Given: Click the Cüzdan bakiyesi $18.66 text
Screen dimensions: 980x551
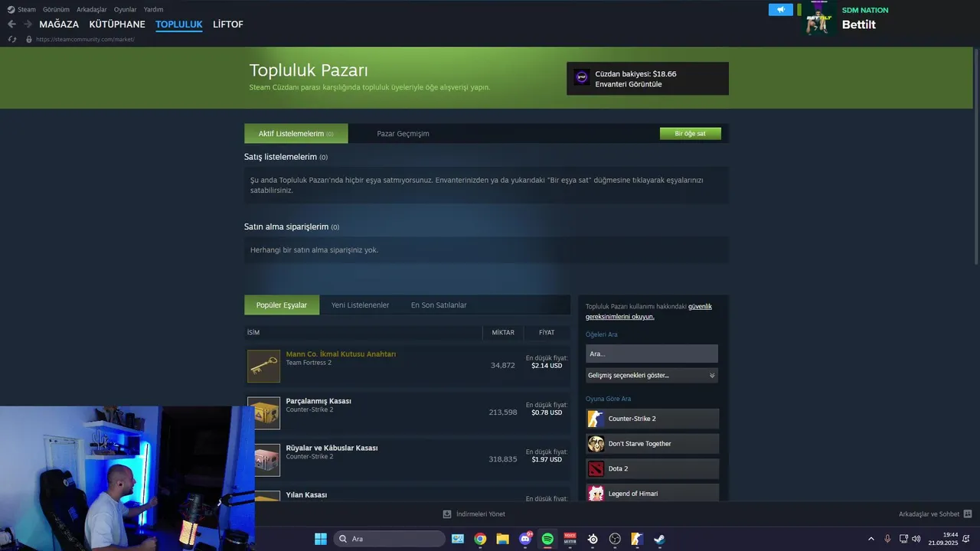Looking at the screenshot, I should click(635, 74).
